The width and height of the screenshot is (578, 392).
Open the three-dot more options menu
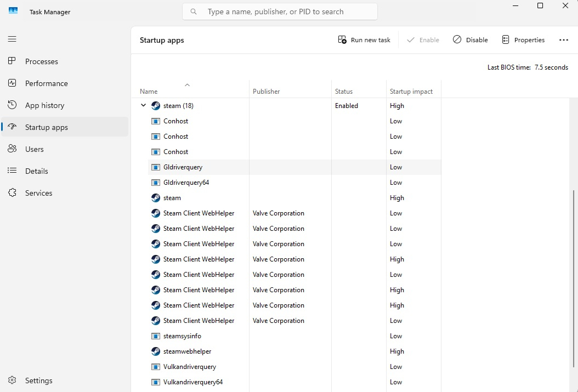pyautogui.click(x=564, y=40)
